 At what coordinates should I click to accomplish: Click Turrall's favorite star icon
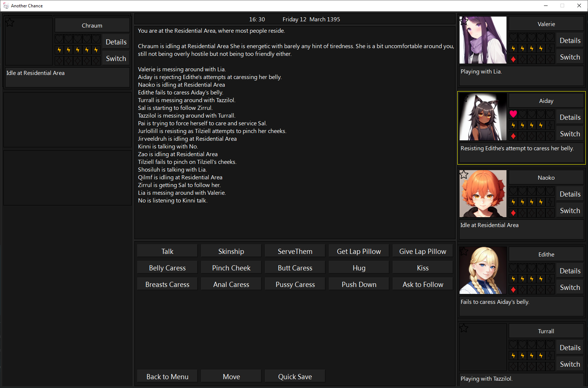point(464,328)
